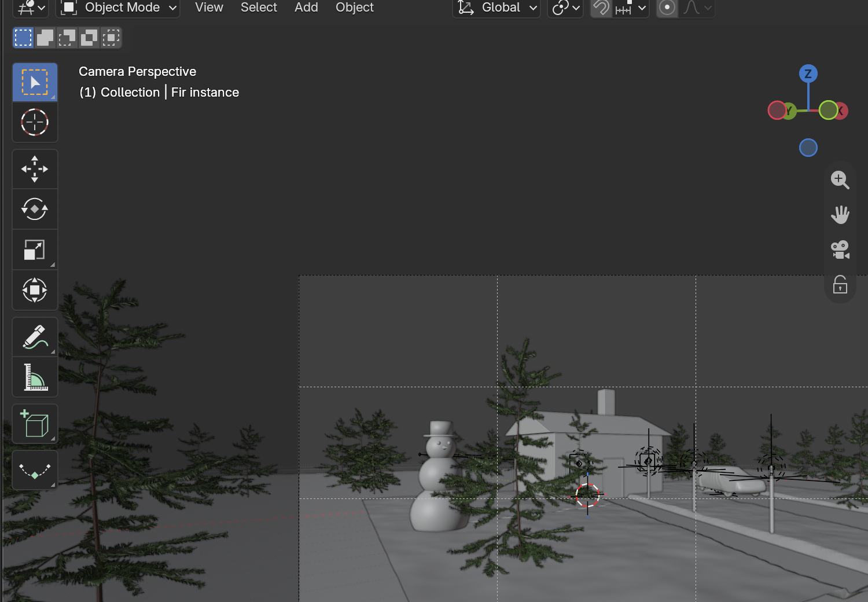
Task: Open the snapping options dropdown
Action: (631, 8)
